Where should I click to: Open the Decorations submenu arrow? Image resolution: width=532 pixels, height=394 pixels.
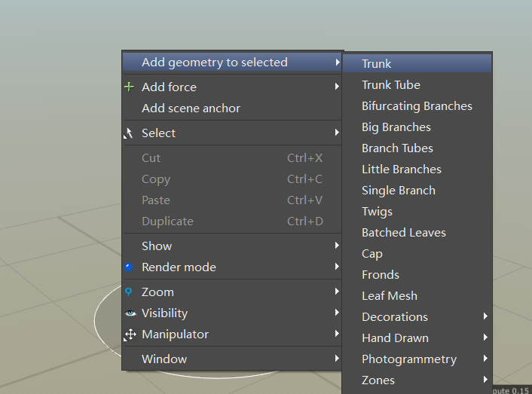click(x=486, y=316)
